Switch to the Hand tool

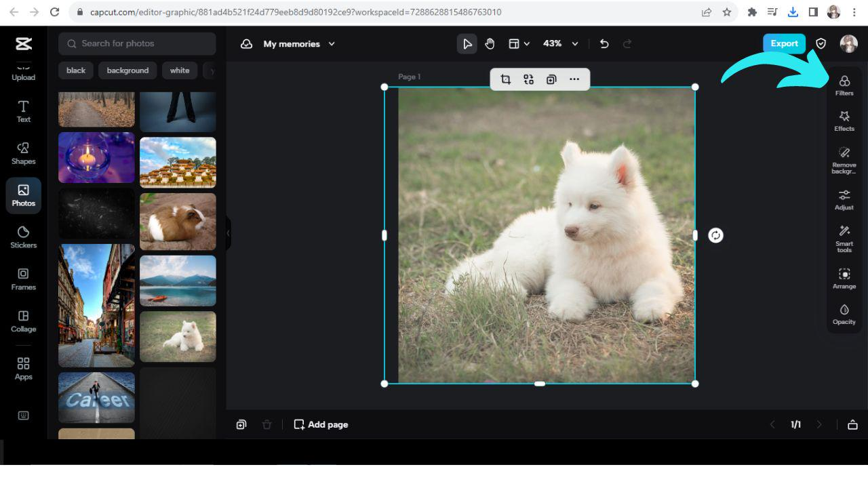[x=490, y=43]
